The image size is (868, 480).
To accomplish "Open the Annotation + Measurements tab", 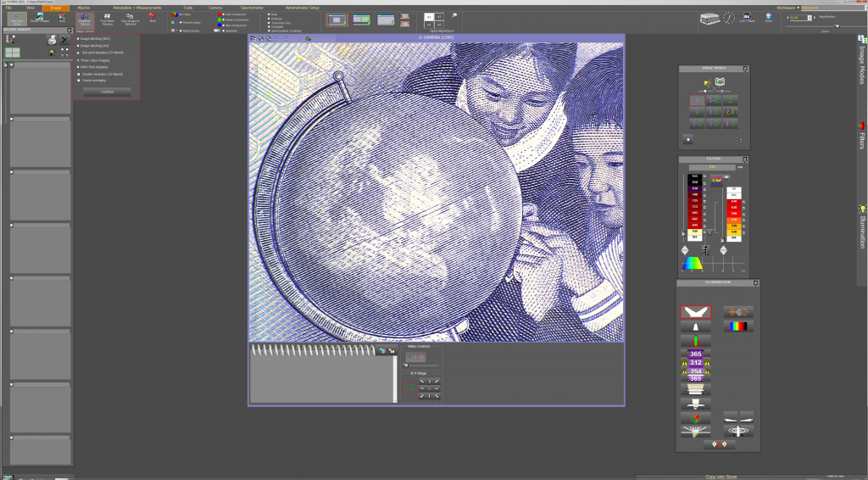I will 136,8.
